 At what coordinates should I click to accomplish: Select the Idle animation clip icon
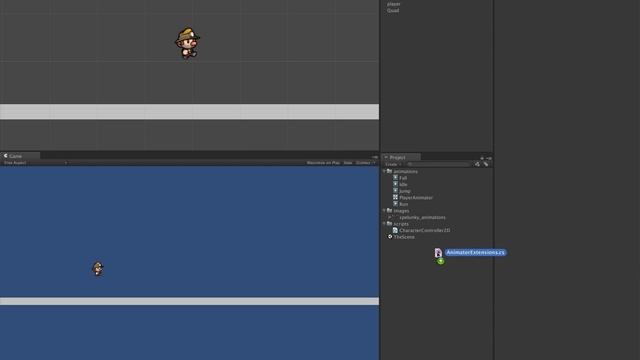tap(395, 184)
